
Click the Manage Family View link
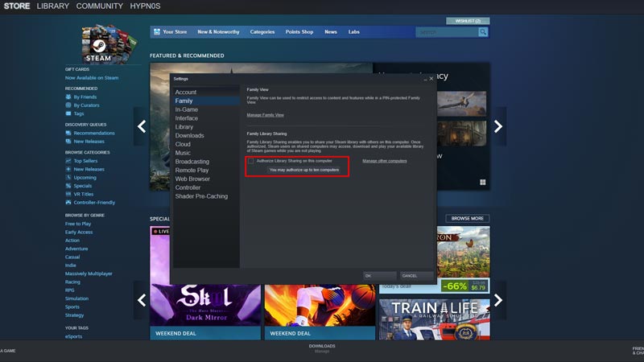point(265,115)
